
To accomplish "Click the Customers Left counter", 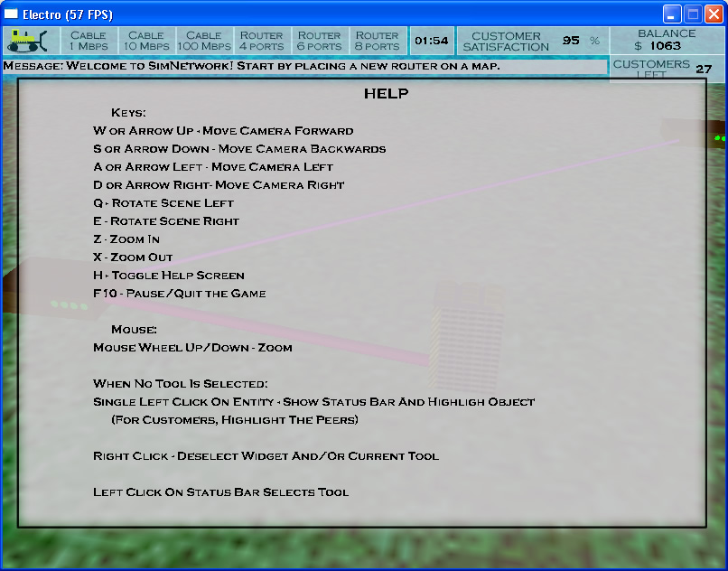I will click(x=667, y=69).
